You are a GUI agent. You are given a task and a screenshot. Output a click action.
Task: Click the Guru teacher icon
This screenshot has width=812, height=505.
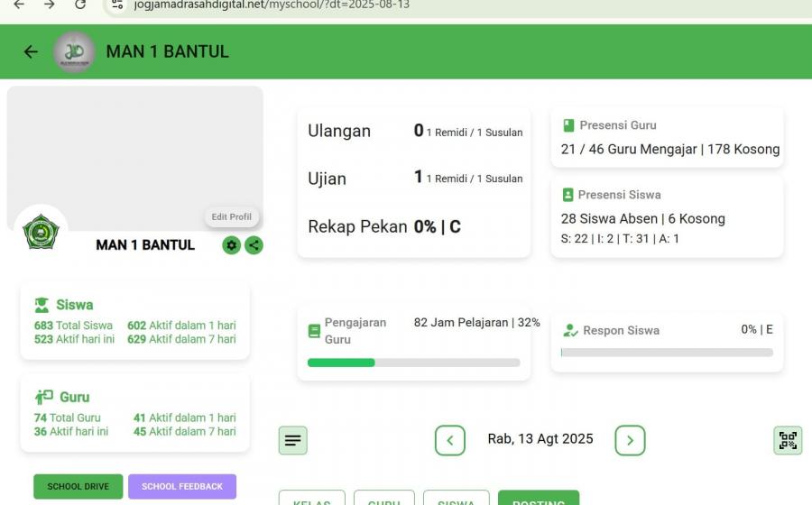[x=44, y=397]
